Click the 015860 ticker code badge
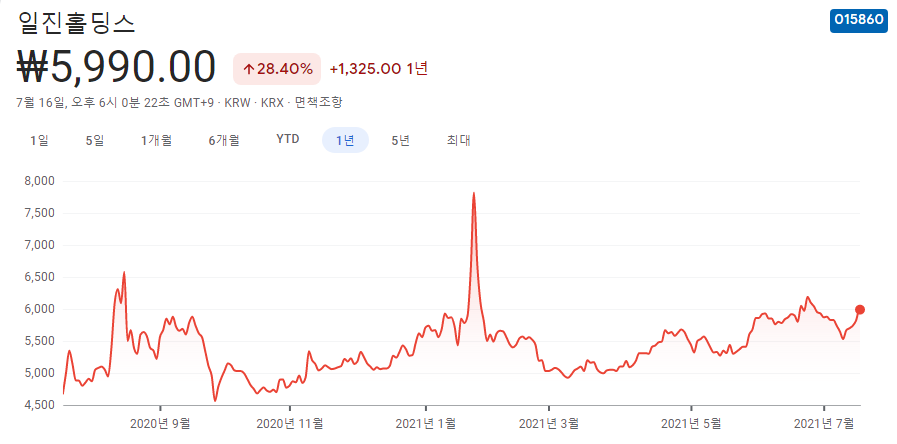897x444 pixels. 859,19
